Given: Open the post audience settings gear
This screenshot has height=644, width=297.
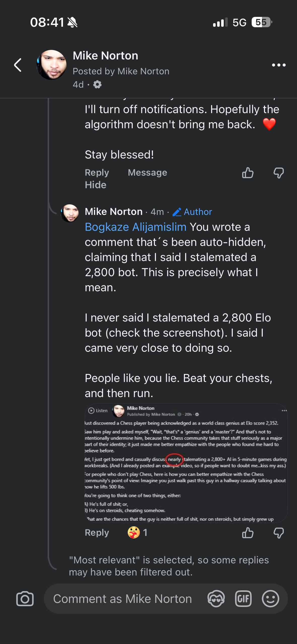Looking at the screenshot, I should 97,84.
